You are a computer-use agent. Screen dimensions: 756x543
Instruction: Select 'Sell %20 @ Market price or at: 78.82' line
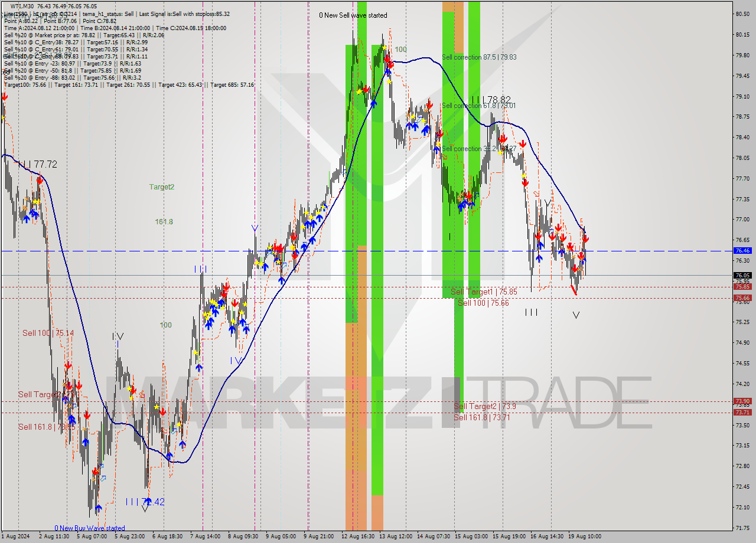coord(84,35)
